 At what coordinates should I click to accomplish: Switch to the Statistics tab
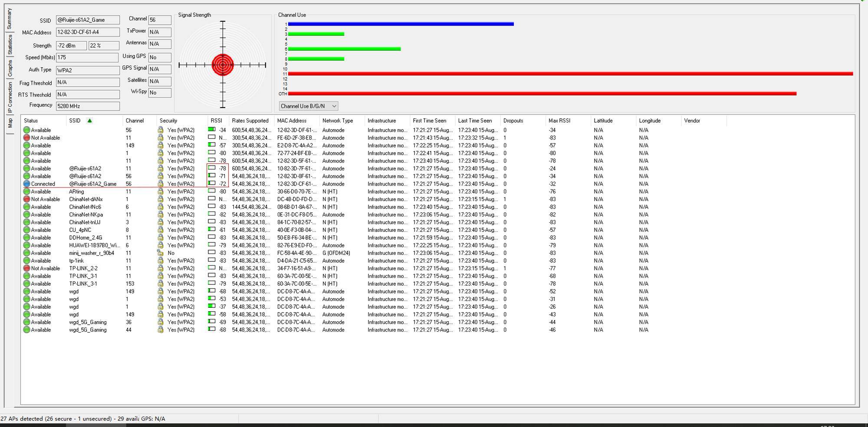tap(10, 45)
